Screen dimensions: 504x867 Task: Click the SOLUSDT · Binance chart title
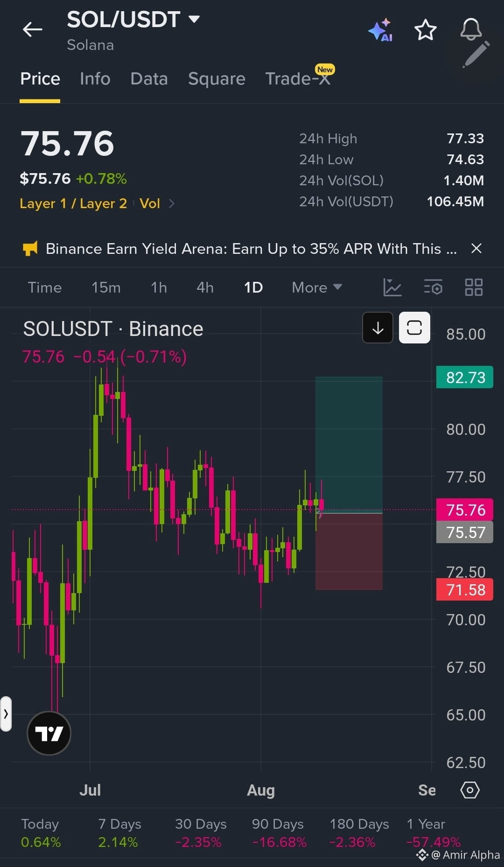113,329
